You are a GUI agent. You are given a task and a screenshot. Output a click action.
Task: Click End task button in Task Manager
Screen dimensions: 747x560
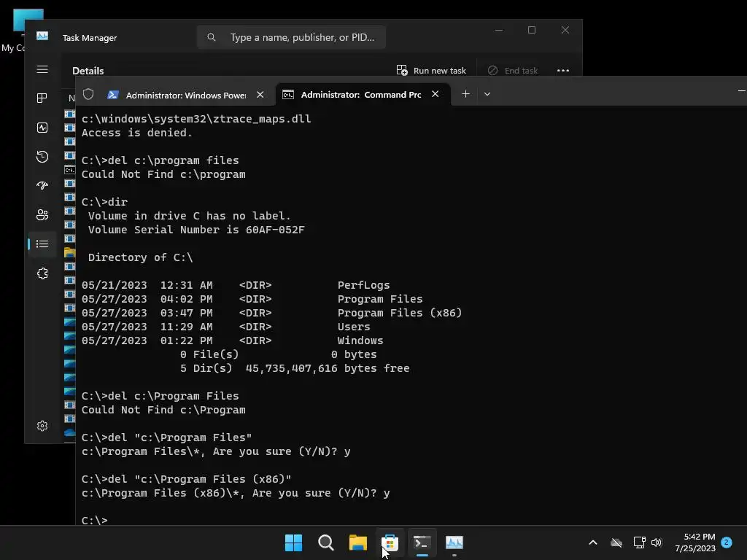(x=513, y=71)
